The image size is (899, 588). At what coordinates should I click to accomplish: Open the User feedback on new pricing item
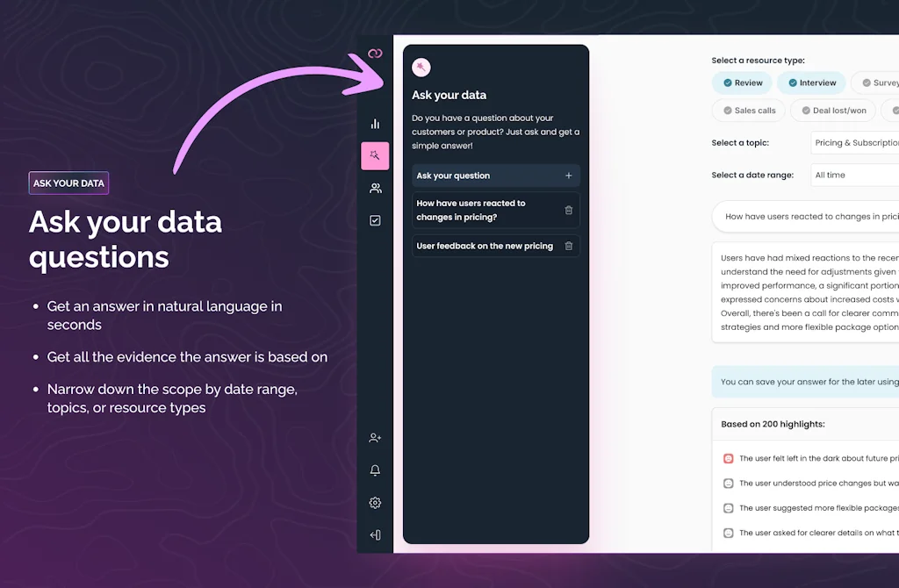(478, 246)
